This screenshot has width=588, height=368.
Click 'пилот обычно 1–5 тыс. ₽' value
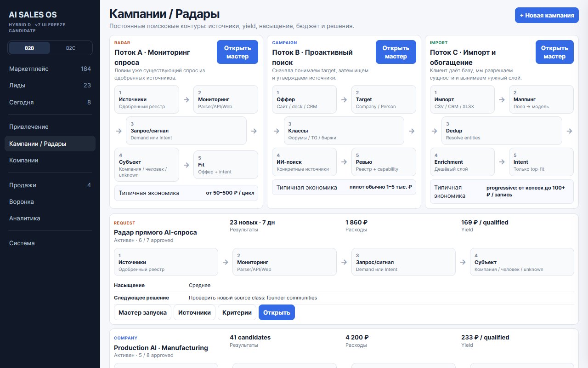point(381,187)
